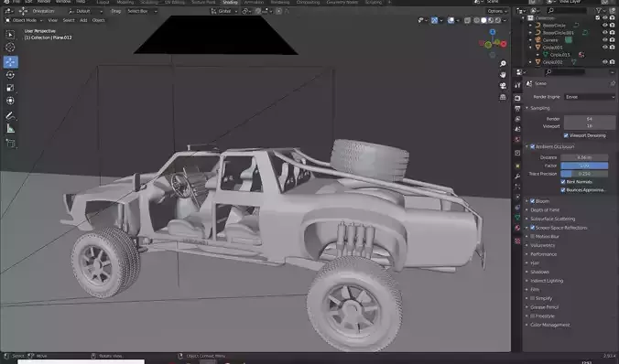Click the Viewport samples field
The image size is (619, 364).
[590, 126]
